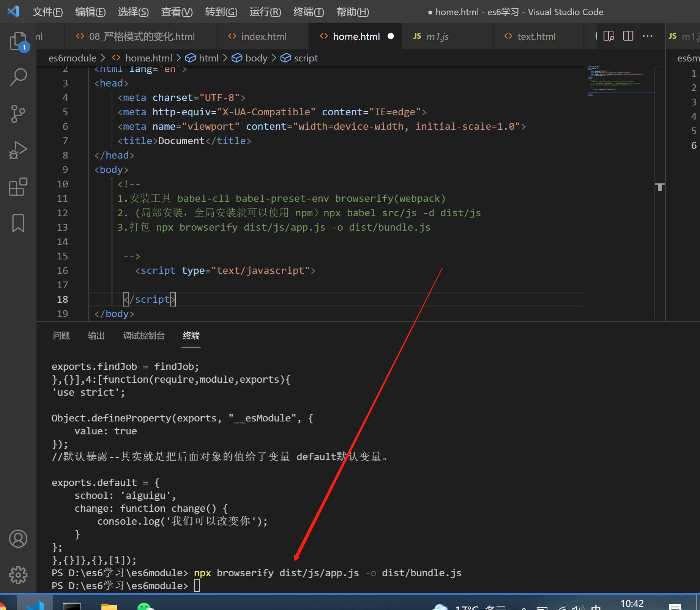This screenshot has width=700, height=610.
Task: Open the 终端(T) menu
Action: point(309,12)
